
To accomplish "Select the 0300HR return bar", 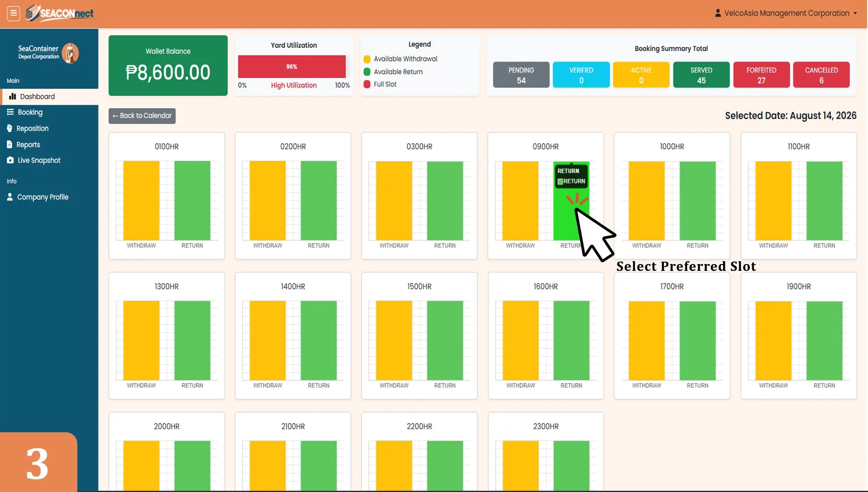I will (x=445, y=201).
